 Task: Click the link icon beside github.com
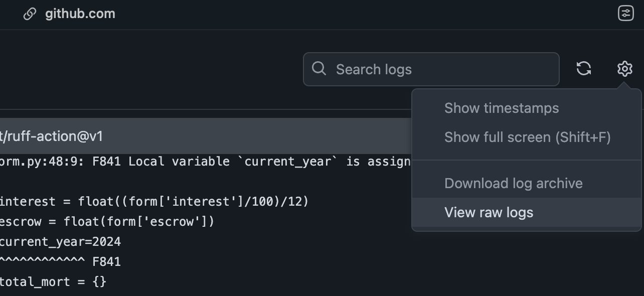[30, 14]
